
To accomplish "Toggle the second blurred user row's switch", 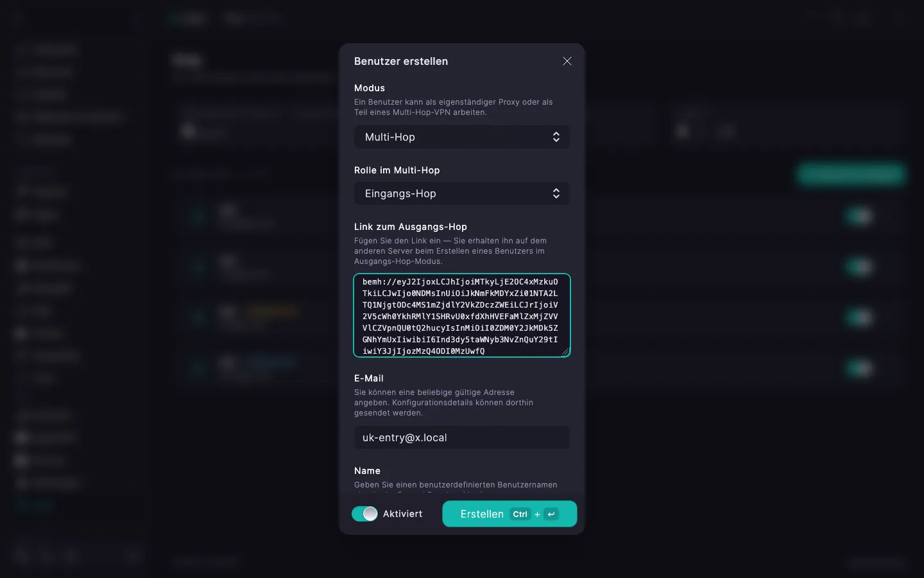I will tap(859, 267).
